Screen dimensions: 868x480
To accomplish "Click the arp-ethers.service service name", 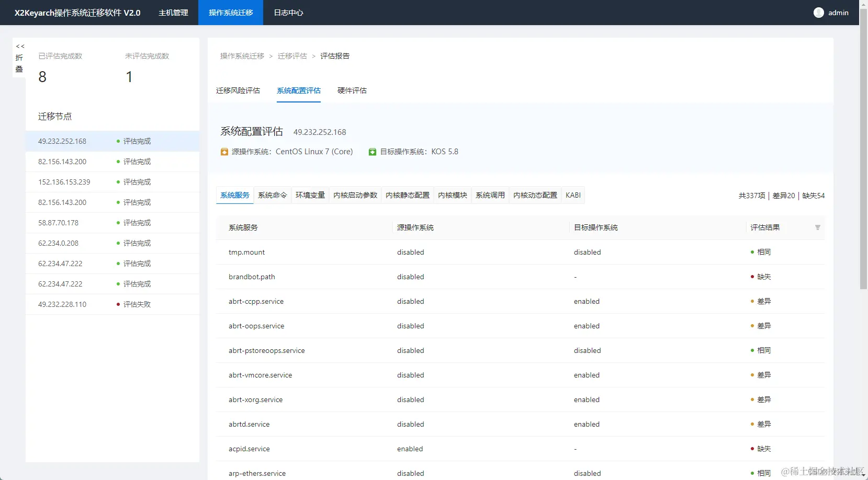I will pyautogui.click(x=257, y=473).
